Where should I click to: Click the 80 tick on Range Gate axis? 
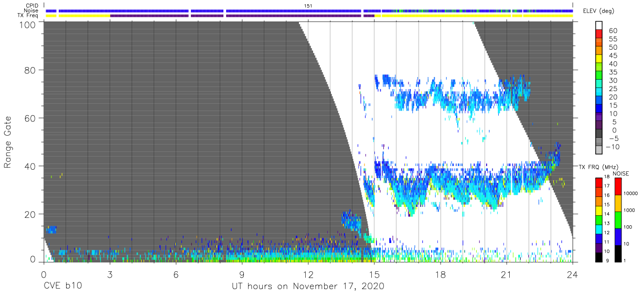(x=30, y=70)
